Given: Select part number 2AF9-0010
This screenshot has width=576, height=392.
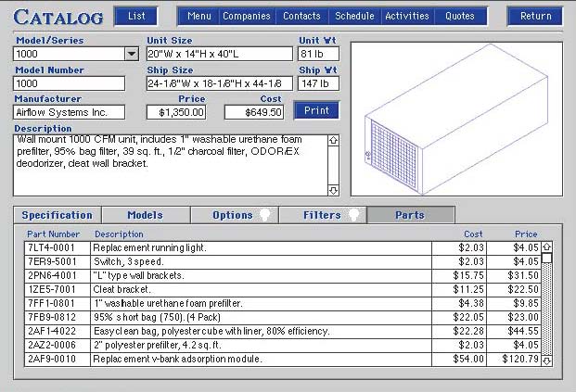Looking at the screenshot, I should 52,359.
